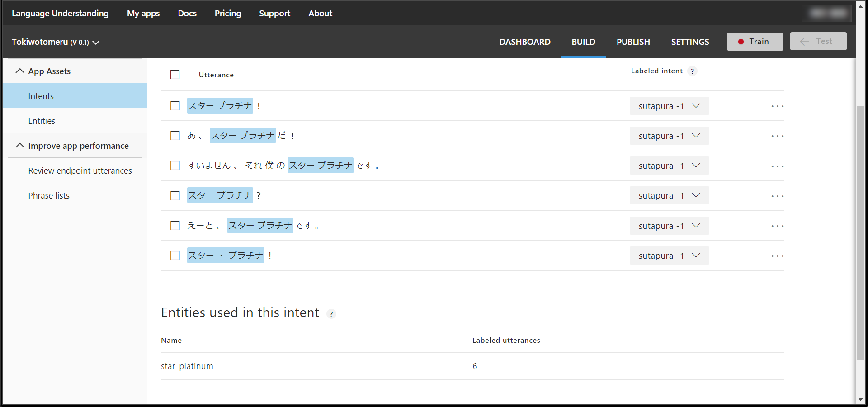Viewport: 868px width, 407px height.
Task: Check the スター・プラチナ！ utterance checkbox
Action: (x=175, y=256)
